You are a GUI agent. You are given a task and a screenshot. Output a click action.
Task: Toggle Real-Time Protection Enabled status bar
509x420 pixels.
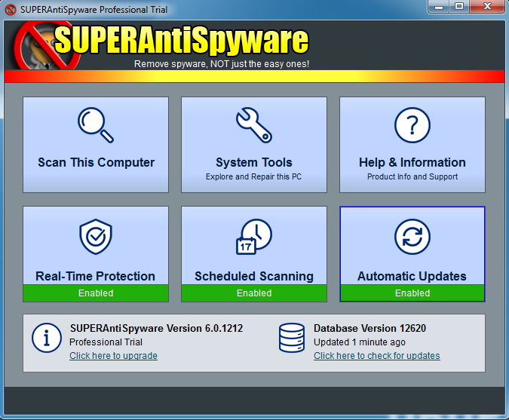click(x=96, y=293)
